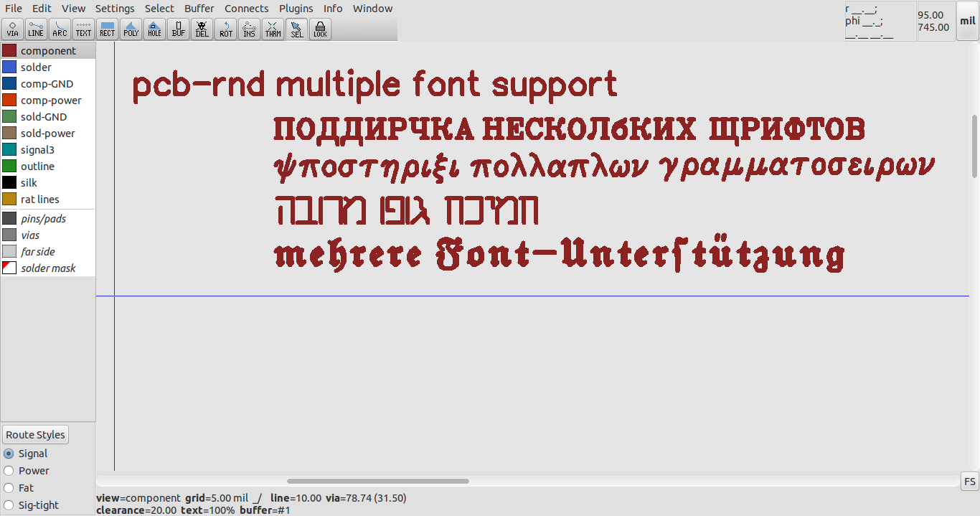Screen dimensions: 980x516
Task: Open the File menu
Action: (x=14, y=9)
